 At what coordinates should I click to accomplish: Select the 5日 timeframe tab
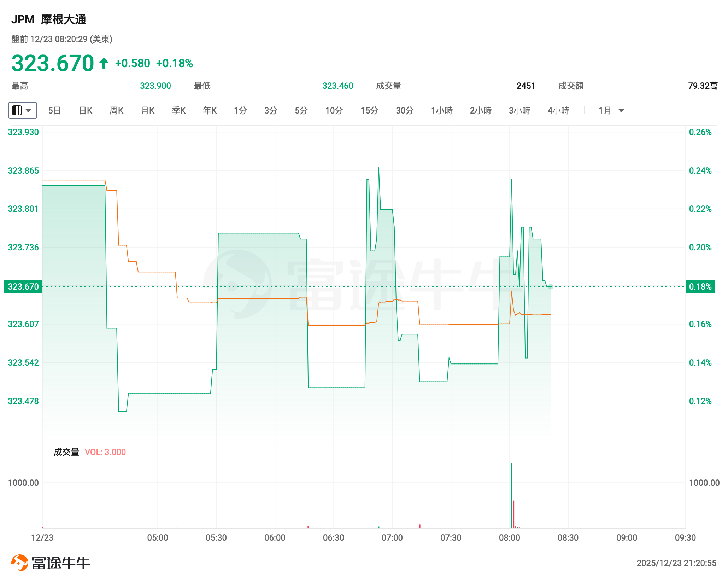(54, 111)
